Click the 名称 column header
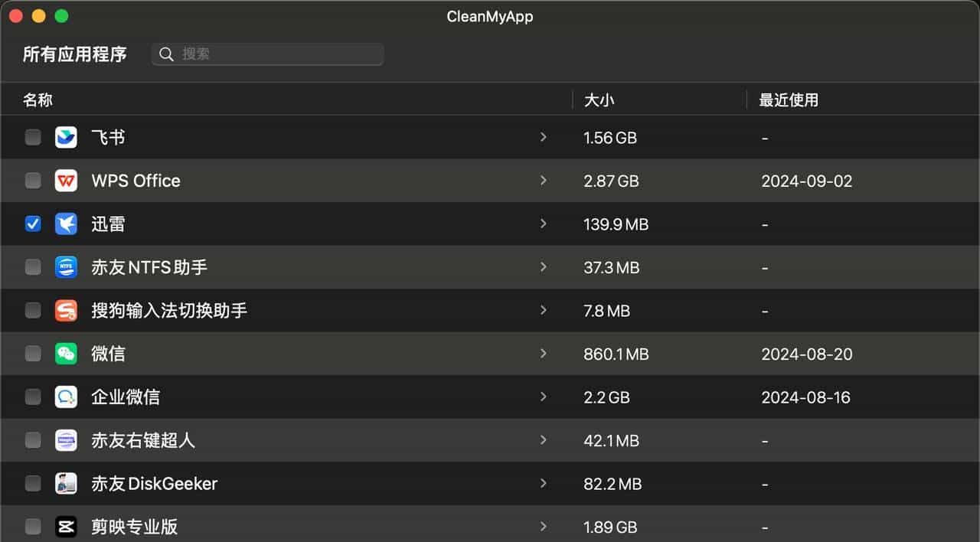 coord(38,100)
